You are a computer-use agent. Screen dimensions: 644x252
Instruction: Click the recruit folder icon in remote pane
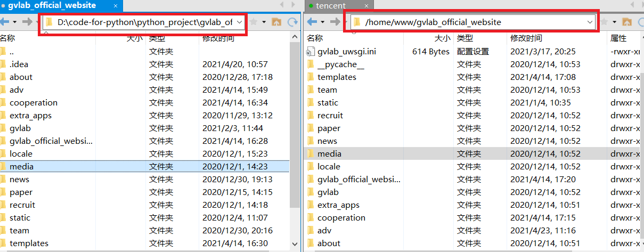pos(311,115)
